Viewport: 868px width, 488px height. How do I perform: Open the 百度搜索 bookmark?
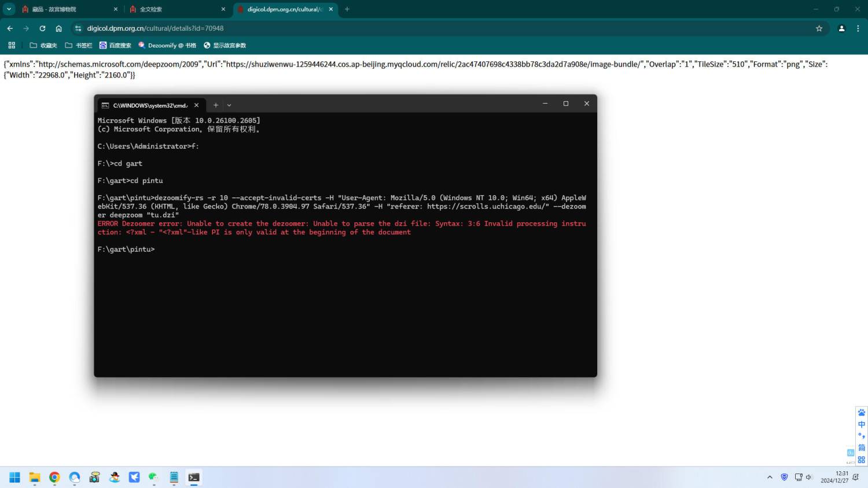[115, 45]
